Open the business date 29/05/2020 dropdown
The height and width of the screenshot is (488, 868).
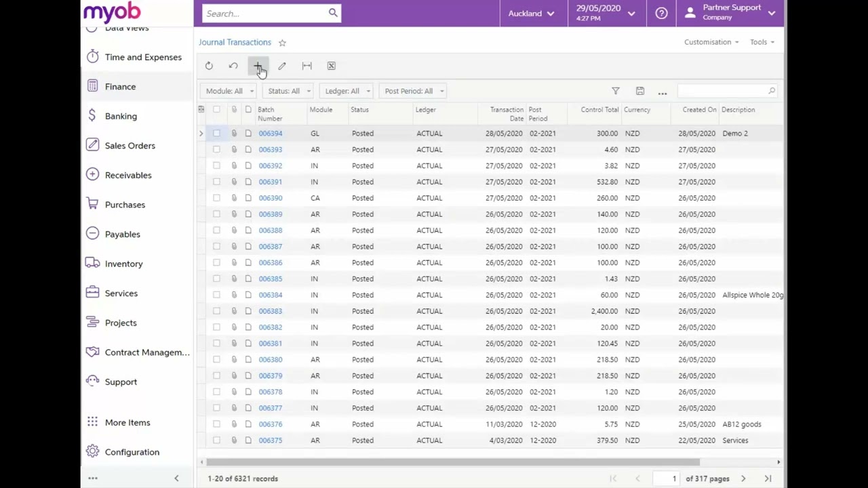pos(605,13)
